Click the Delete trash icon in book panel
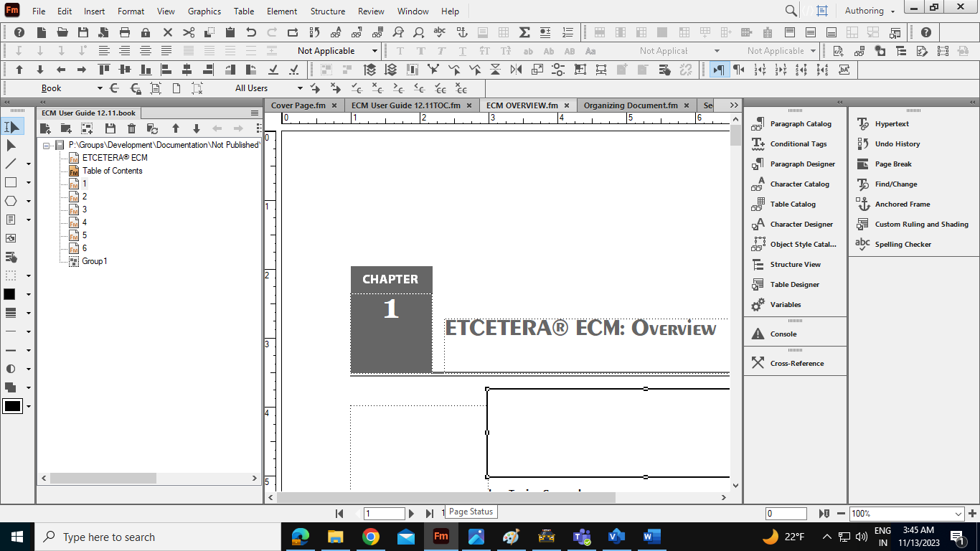Image resolution: width=980 pixels, height=551 pixels. [131, 128]
